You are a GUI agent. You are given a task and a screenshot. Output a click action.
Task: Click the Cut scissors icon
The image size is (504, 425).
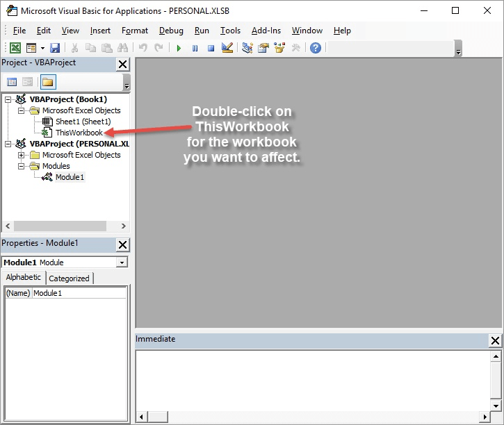tap(74, 48)
